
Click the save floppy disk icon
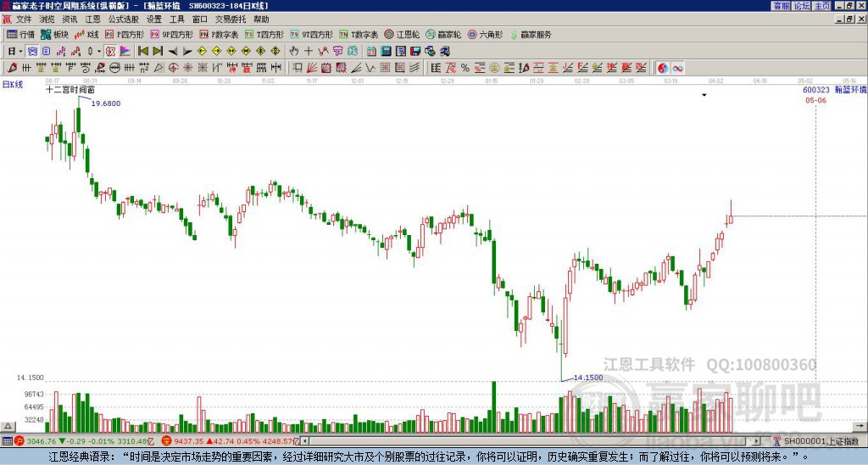coord(415,52)
